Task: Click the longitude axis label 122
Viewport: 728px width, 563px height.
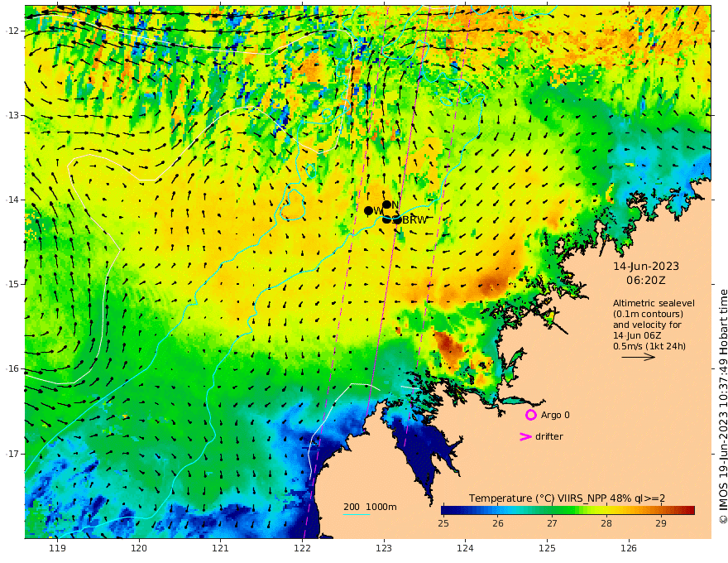Action: coord(302,548)
